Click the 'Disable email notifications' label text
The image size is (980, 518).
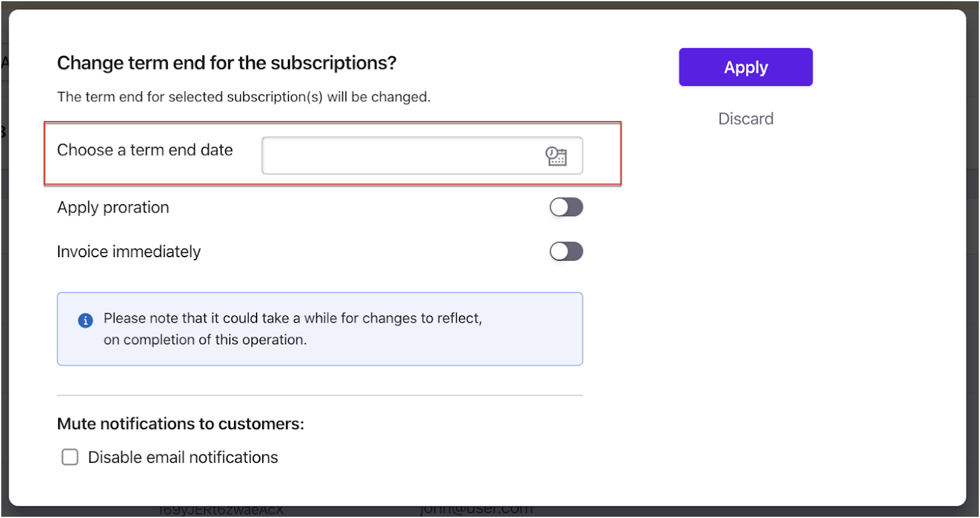point(183,457)
